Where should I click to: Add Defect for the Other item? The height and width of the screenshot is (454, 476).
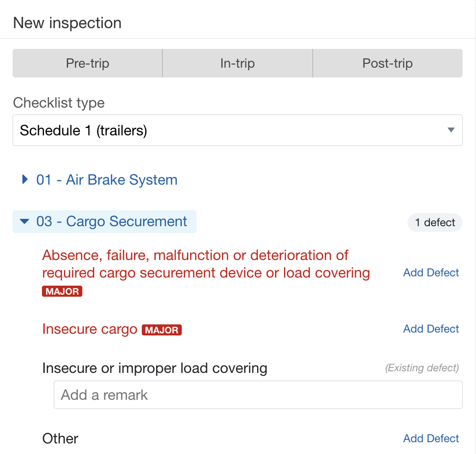(431, 439)
